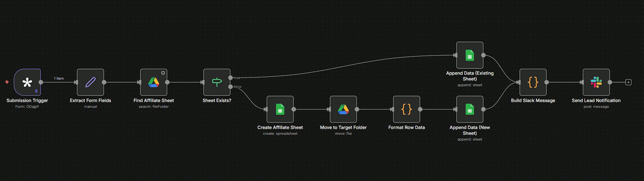Click the red lightning trigger indicator

(x=7, y=82)
